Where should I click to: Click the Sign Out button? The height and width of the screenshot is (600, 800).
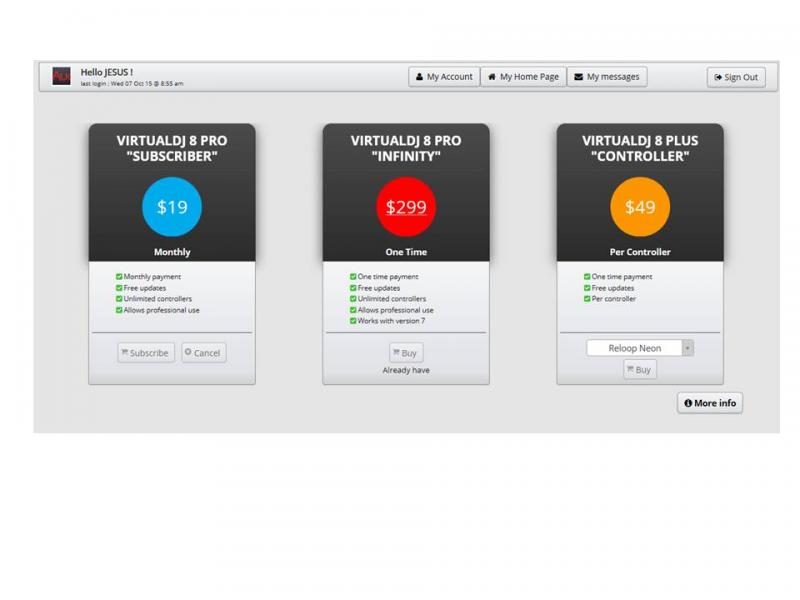[x=736, y=77]
